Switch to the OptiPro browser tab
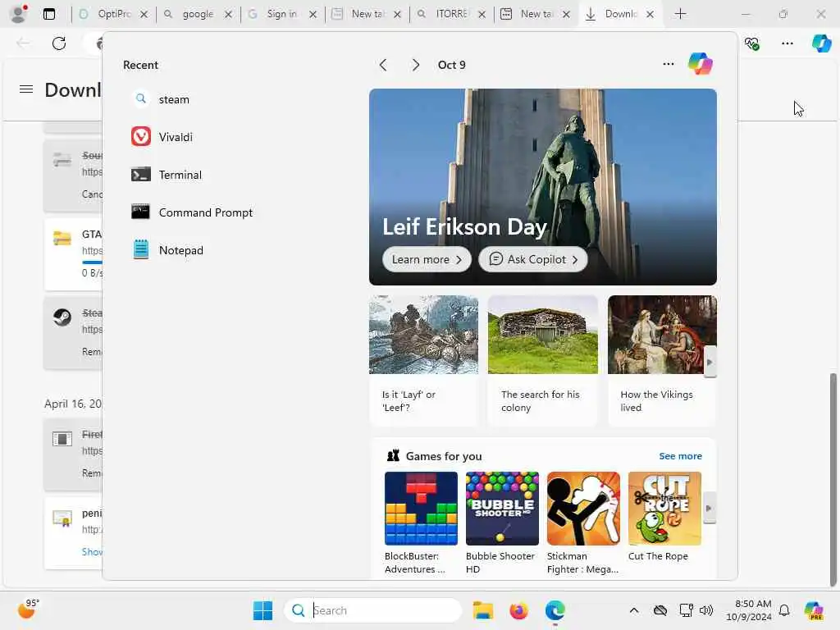This screenshot has width=840, height=630. point(113,14)
